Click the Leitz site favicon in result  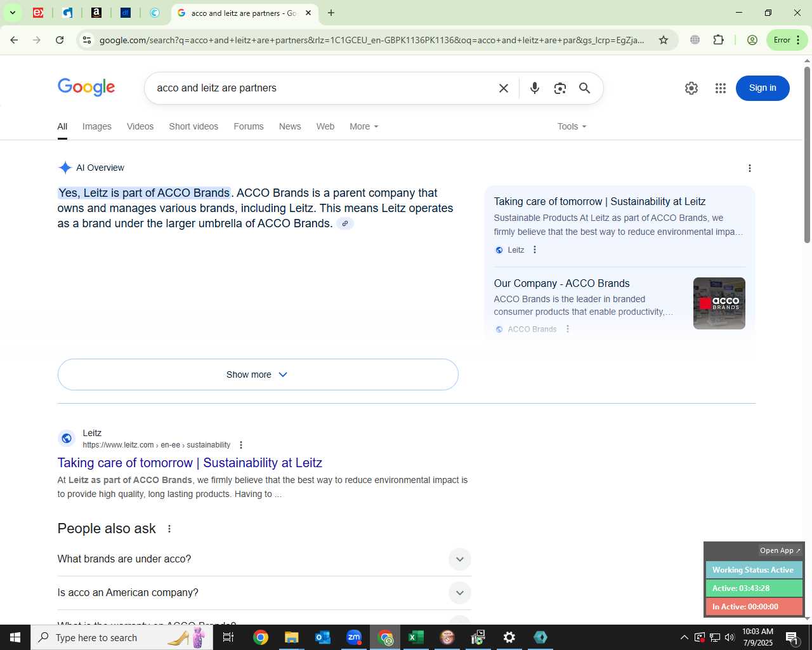tap(67, 439)
